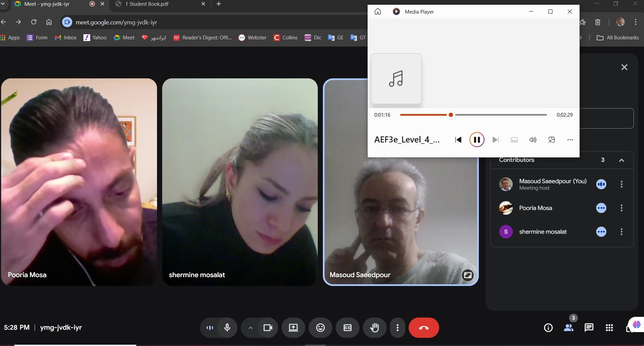Collapse the Contributors list

pos(621,160)
